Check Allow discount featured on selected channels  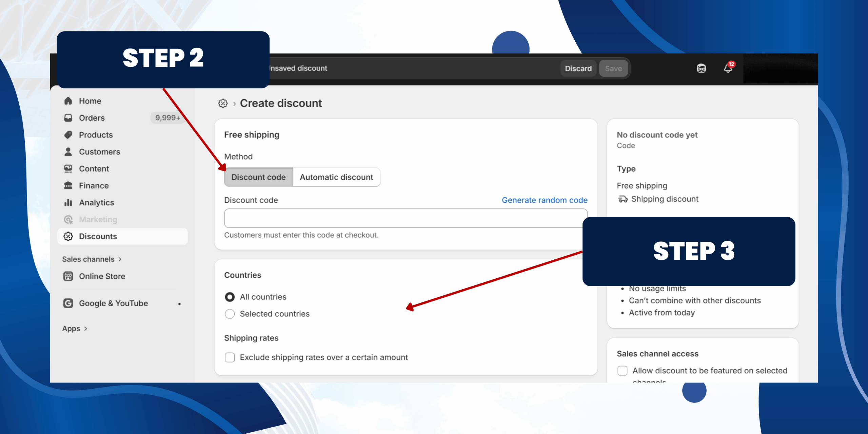(622, 371)
